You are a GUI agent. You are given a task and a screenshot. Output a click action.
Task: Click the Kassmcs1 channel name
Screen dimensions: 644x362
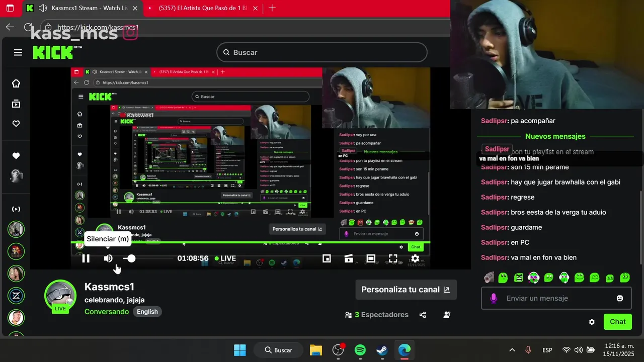[109, 287]
